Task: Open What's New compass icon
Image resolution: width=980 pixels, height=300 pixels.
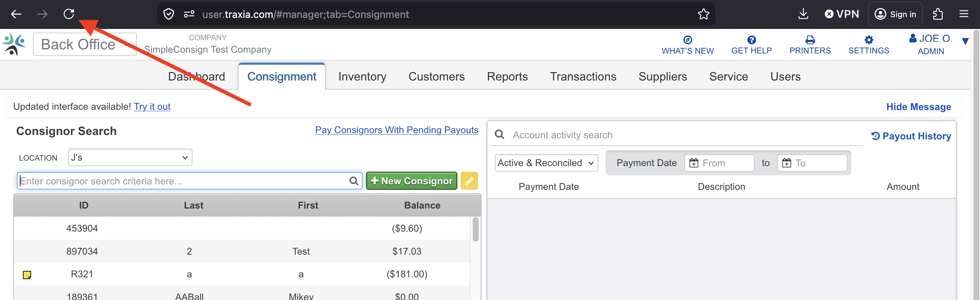Action: [x=687, y=40]
